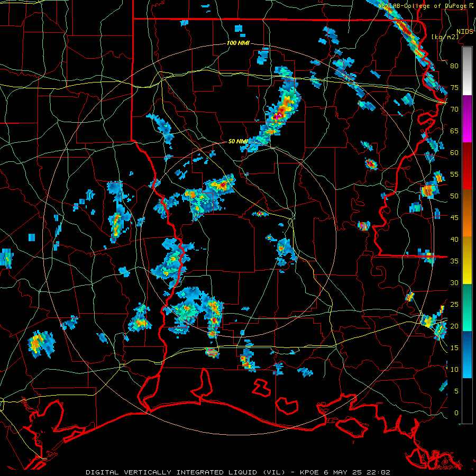Pick the orange segment of the color bar
Viewport: 476px width, 476px height.
pyautogui.click(x=467, y=213)
